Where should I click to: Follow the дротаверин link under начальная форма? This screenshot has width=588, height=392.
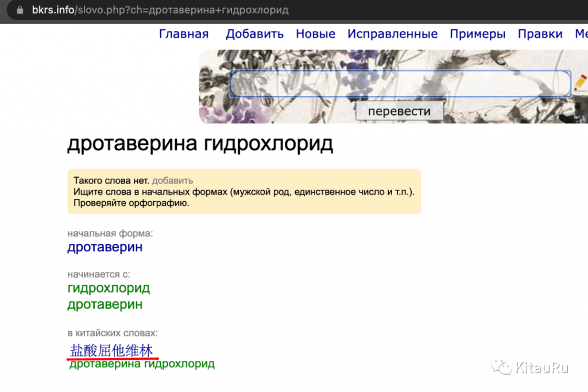(x=105, y=247)
